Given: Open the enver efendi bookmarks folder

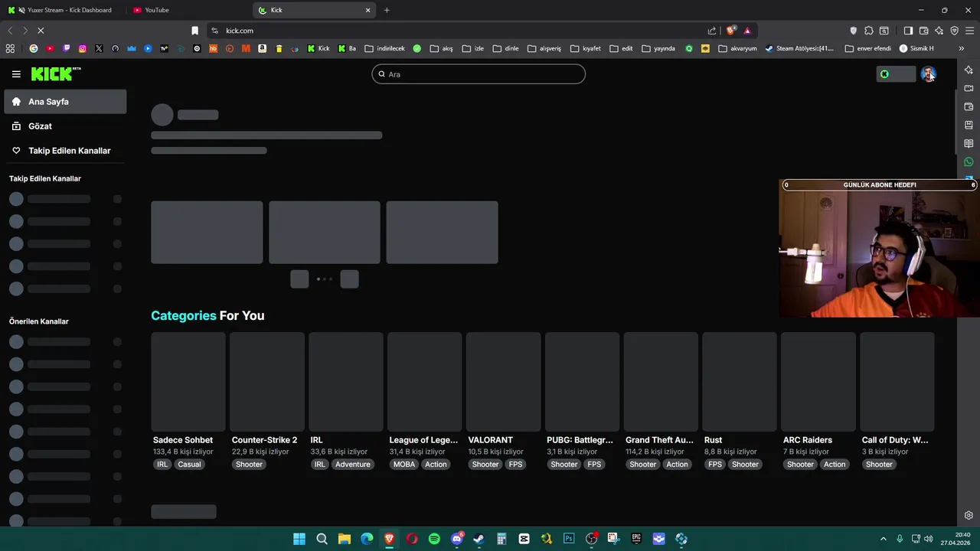Looking at the screenshot, I should click(x=867, y=48).
